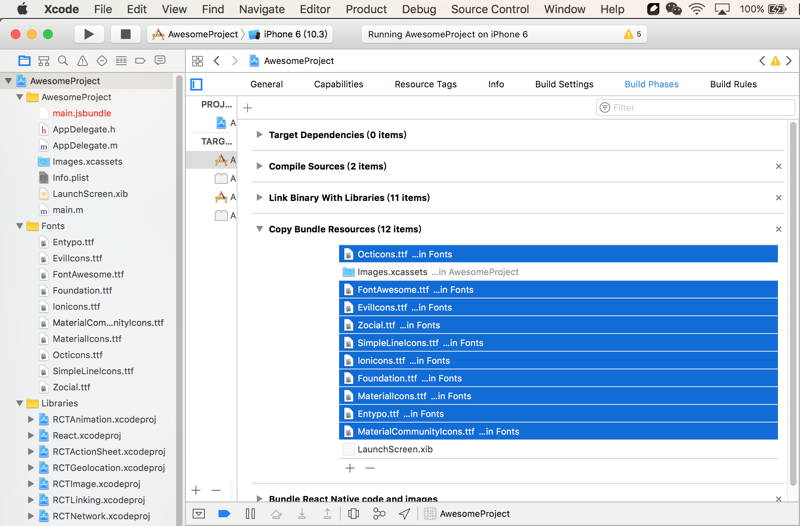Open WeChat from the menu bar
The width and height of the screenshot is (800, 526).
673,9
